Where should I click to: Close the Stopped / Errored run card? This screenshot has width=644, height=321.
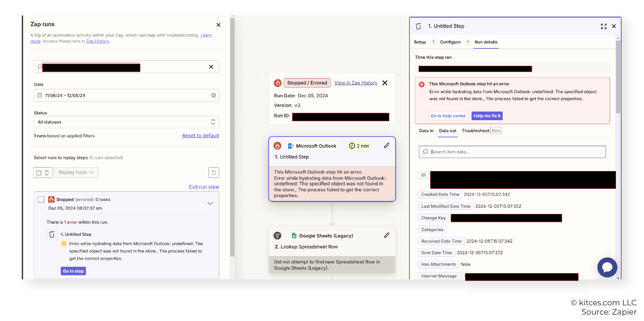pos(385,83)
